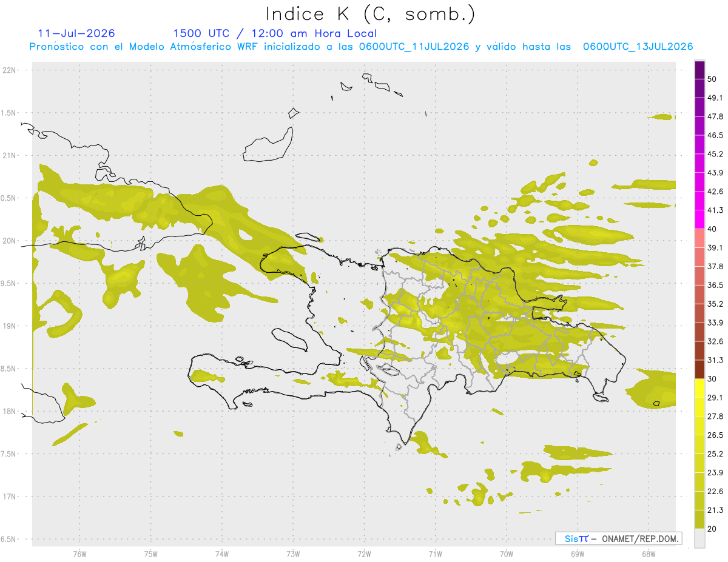Click the '37.8' colorbar label
Image resolution: width=728 pixels, height=562 pixels.
[715, 267]
